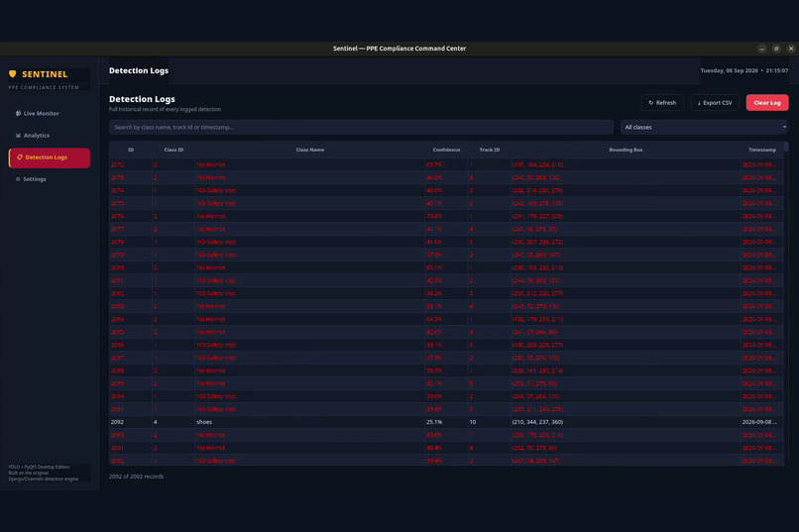Click the 'PPE COMPLIANCE SYSTEM' subtitle
This screenshot has width=799, height=532.
coord(44,87)
